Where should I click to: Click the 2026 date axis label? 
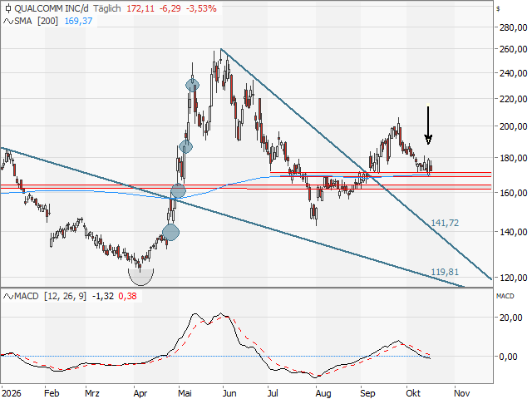[11, 393]
